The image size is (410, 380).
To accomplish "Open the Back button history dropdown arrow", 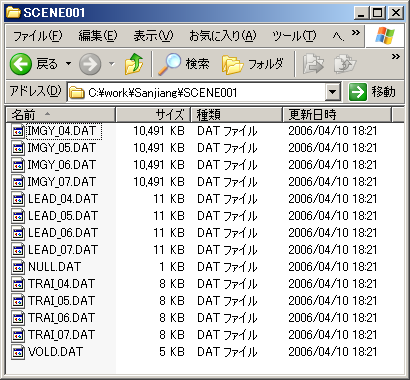I will click(68, 64).
